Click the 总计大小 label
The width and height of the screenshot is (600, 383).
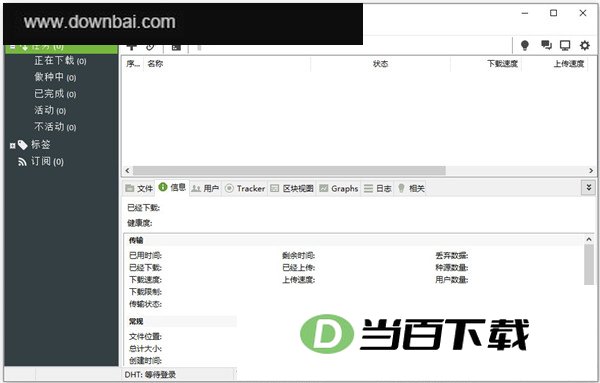[x=145, y=349]
